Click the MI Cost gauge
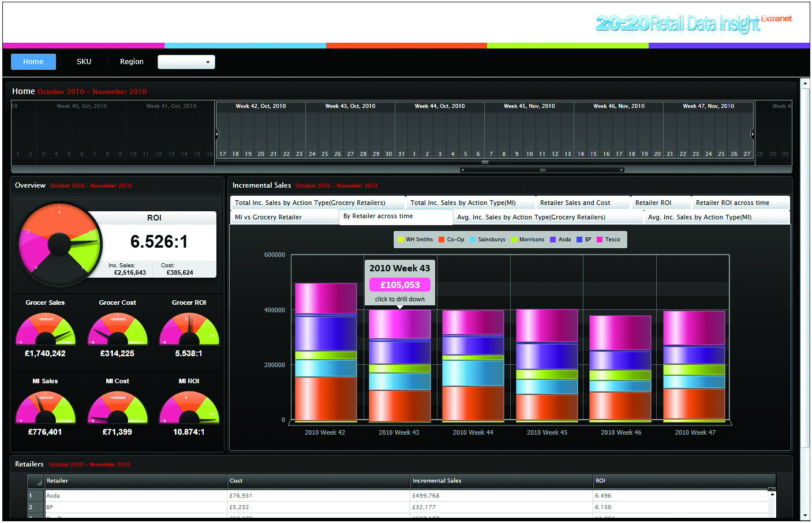The image size is (812, 523). pos(117,408)
